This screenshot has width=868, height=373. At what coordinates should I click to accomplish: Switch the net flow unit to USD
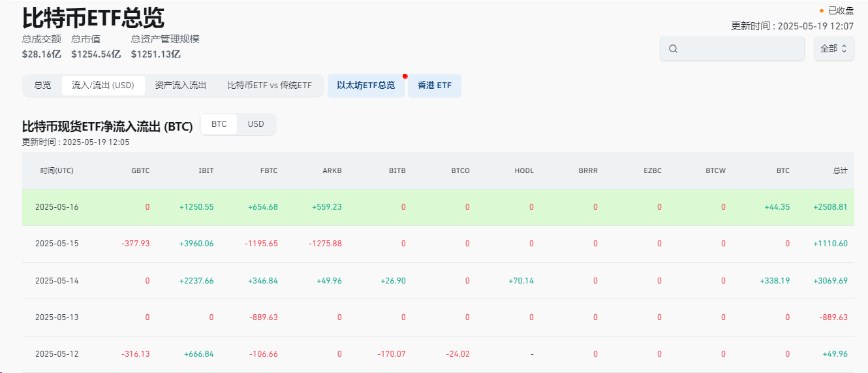click(256, 124)
